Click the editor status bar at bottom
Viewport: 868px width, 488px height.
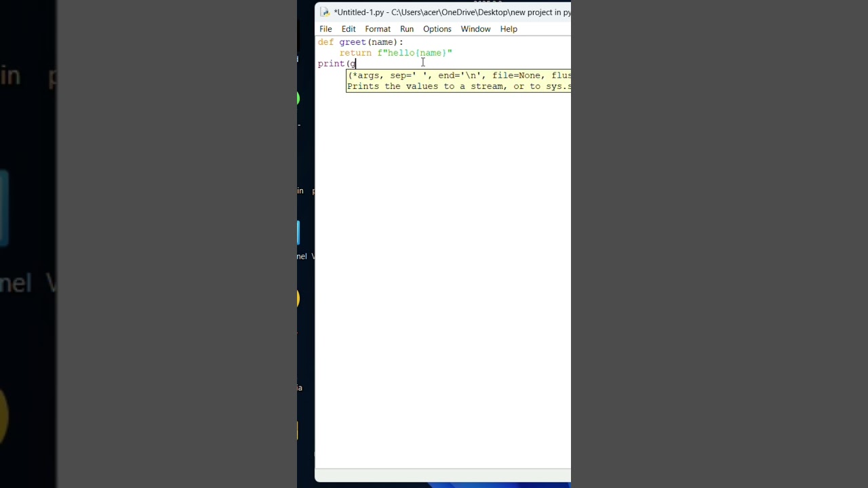[443, 475]
